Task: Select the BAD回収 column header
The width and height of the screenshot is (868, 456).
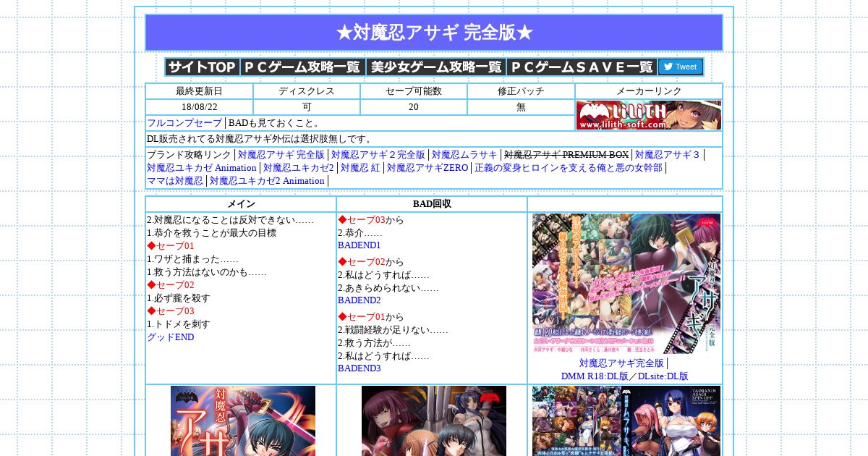Action: 432,204
